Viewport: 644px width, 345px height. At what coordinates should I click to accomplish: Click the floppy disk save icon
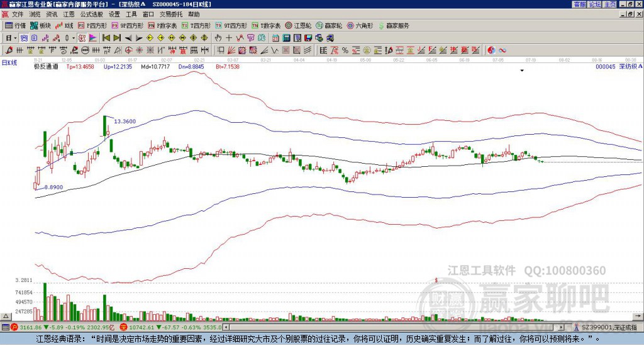[308, 38]
